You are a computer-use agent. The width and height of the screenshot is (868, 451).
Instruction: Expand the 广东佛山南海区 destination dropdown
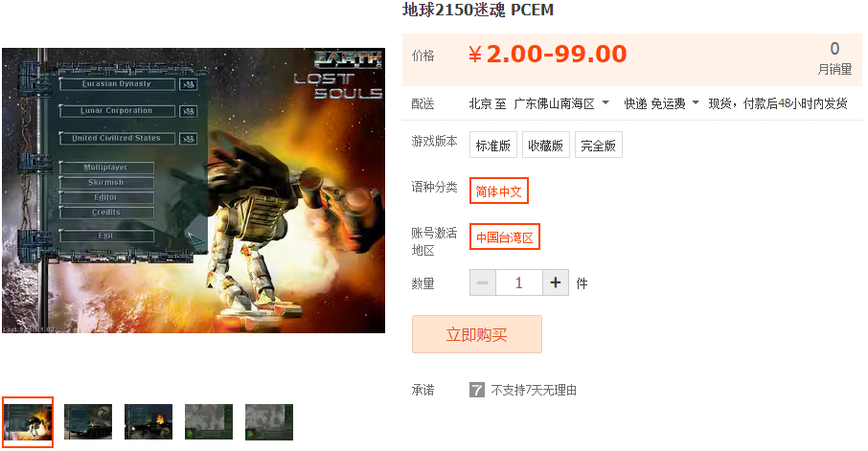(561, 103)
